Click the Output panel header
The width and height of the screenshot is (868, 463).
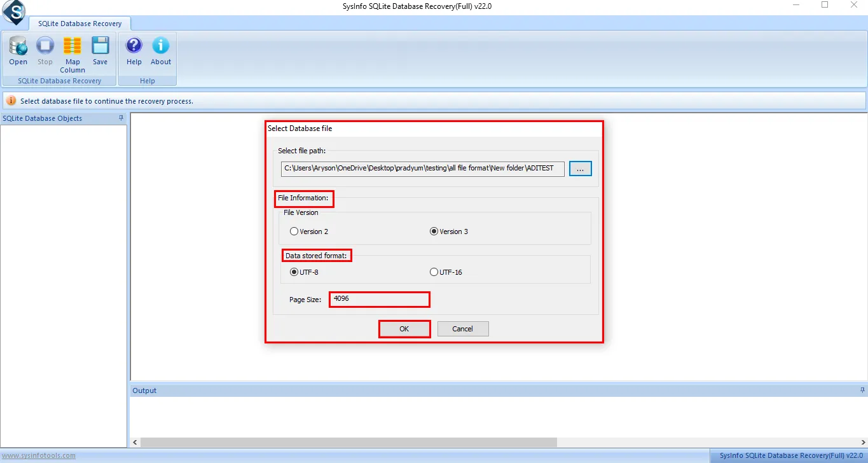[x=499, y=390]
